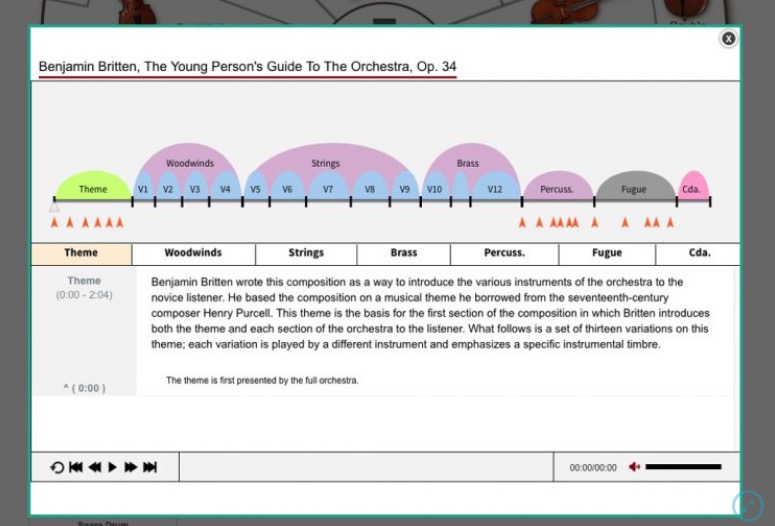Jump to variation V7 on the timeline
The width and height of the screenshot is (775, 526).
tap(327, 189)
